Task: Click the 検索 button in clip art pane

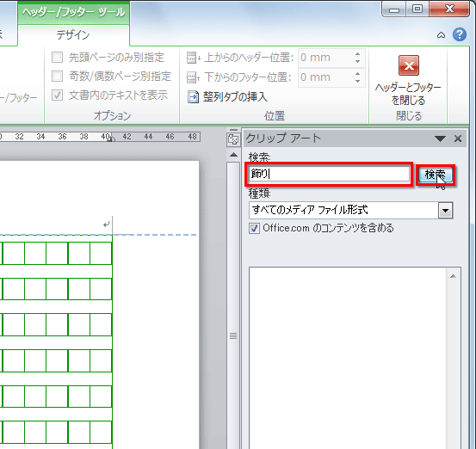Action: click(x=436, y=175)
